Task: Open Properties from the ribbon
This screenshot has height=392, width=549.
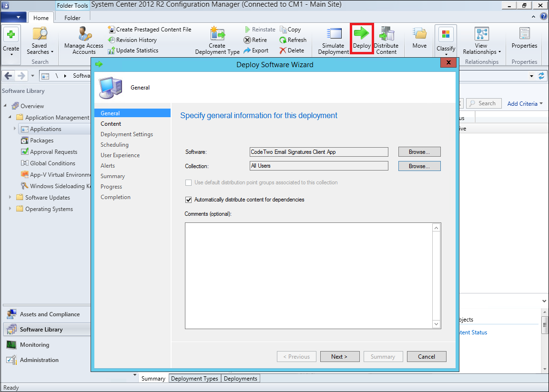Action: pos(524,38)
